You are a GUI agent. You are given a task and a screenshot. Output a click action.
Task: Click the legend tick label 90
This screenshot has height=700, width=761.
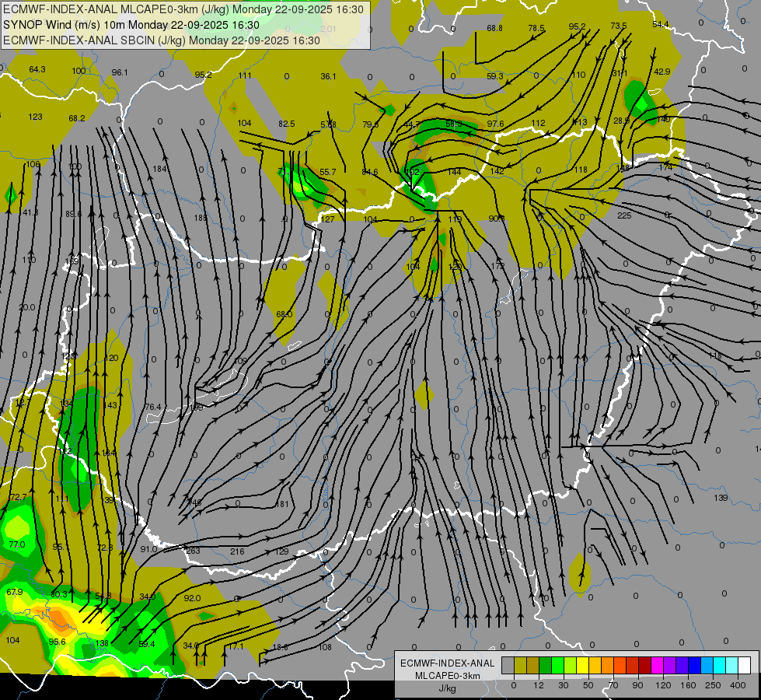tap(637, 685)
